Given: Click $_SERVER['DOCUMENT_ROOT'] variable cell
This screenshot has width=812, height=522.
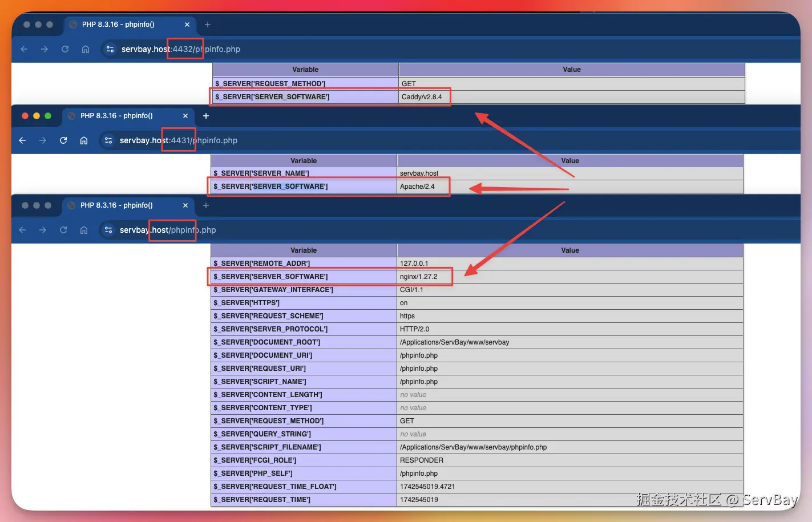Looking at the screenshot, I should coord(304,342).
